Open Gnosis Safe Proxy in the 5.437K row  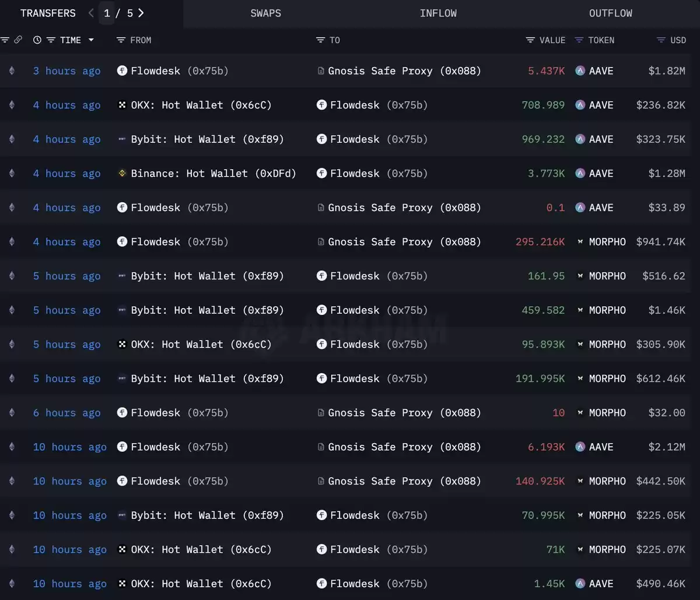(x=405, y=71)
